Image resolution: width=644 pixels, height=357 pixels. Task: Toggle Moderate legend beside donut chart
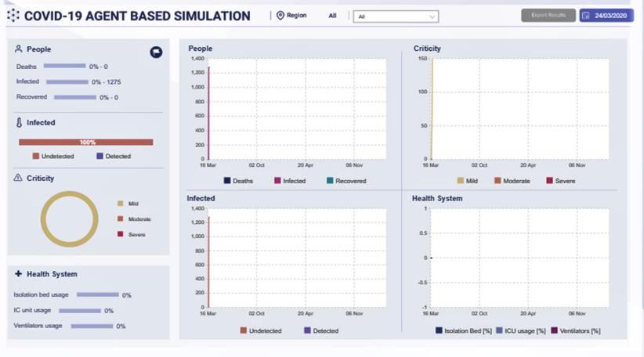pyautogui.click(x=134, y=219)
